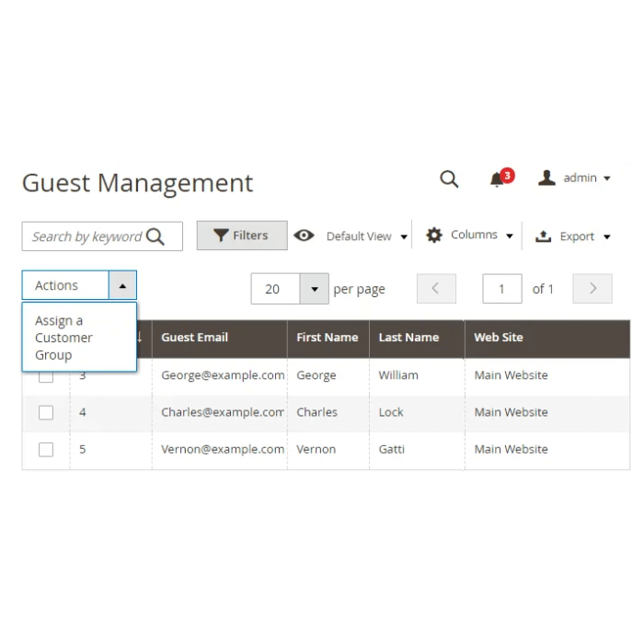The height and width of the screenshot is (644, 644).
Task: Click the current page number field
Action: click(502, 289)
